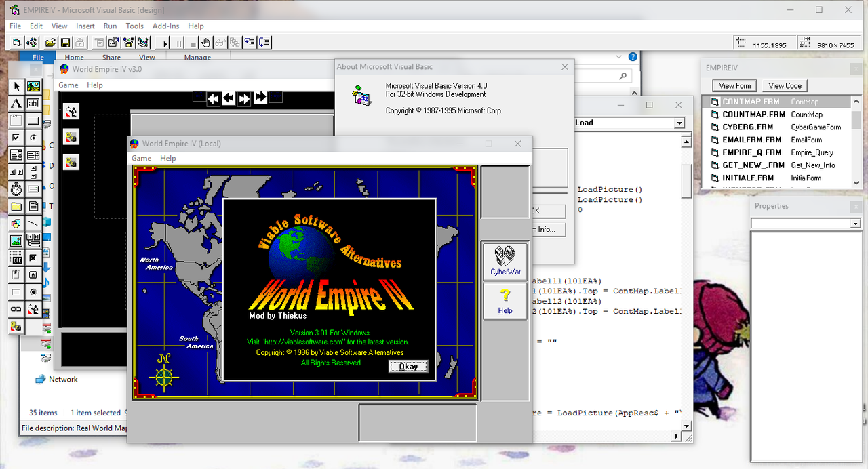Select the FileListBox tool in toolbox
The image size is (868, 469).
click(x=33, y=206)
